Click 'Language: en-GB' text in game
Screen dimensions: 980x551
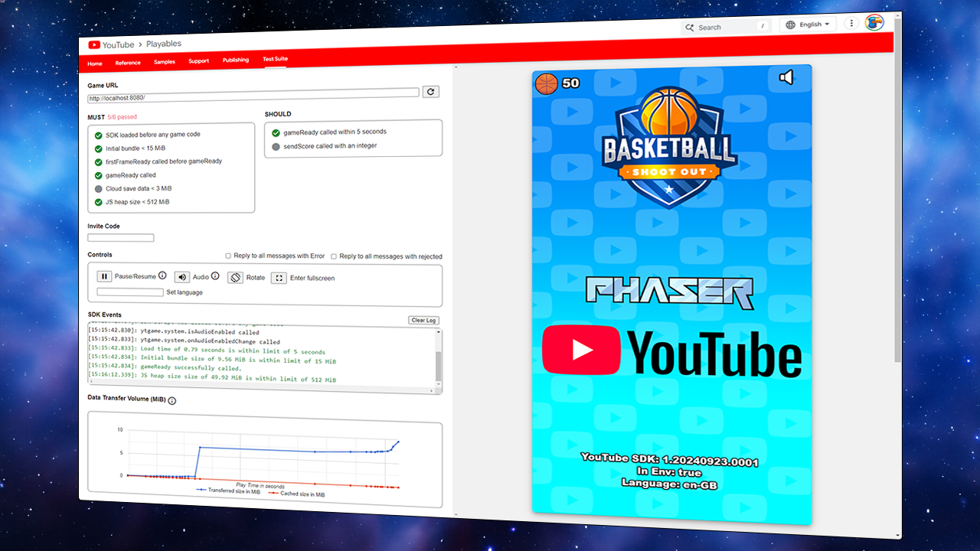click(670, 484)
